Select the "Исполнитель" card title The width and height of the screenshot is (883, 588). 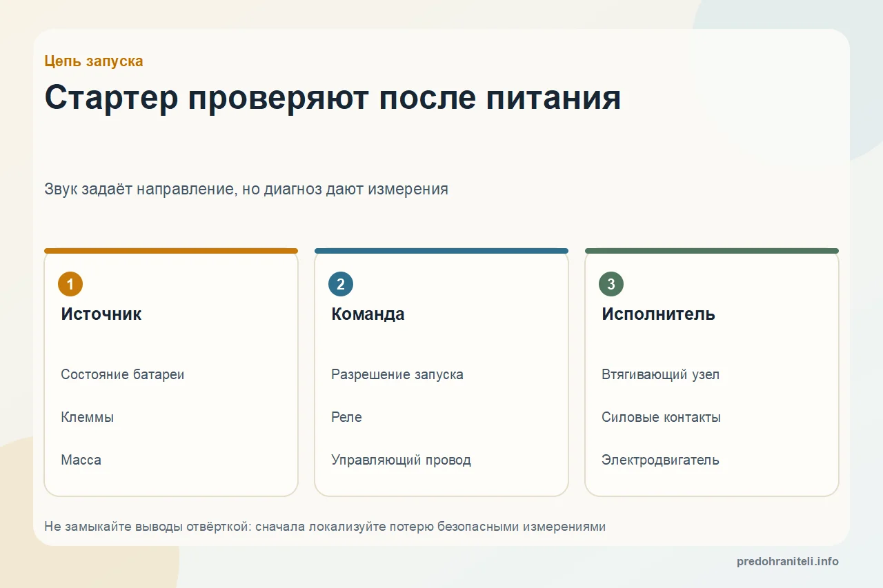coord(658,314)
